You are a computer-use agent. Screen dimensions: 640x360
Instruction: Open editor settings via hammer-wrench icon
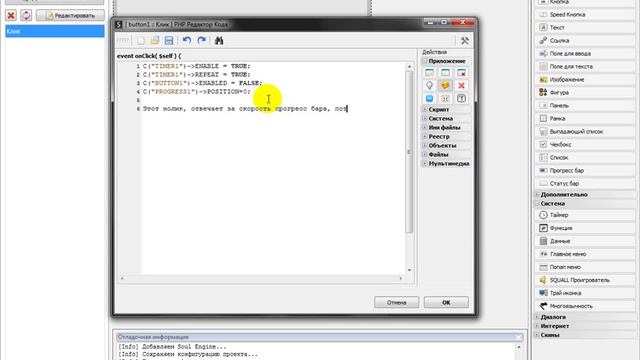(464, 40)
